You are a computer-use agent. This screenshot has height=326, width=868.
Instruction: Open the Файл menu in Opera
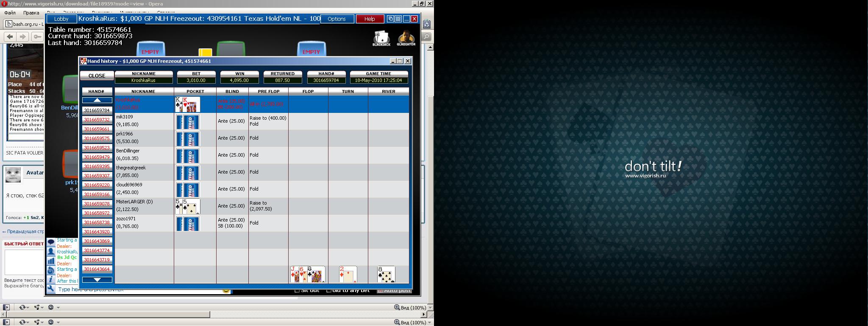click(x=10, y=13)
